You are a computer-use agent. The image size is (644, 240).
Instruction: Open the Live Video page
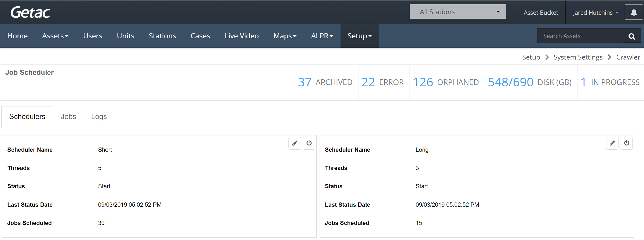(x=242, y=36)
